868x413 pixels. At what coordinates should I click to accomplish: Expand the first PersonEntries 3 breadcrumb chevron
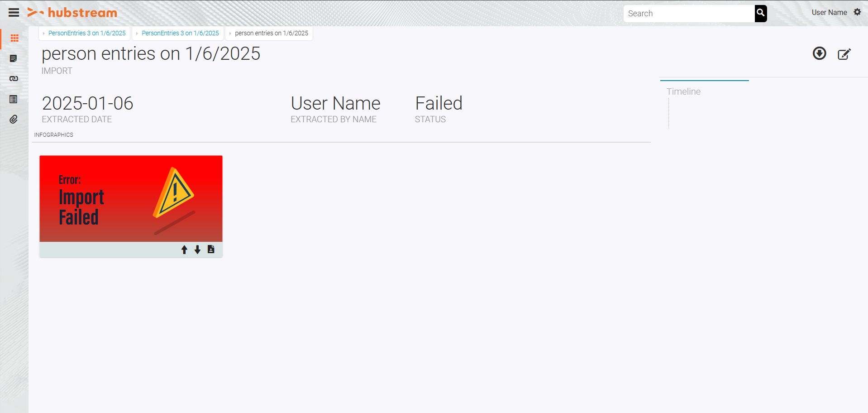point(44,33)
